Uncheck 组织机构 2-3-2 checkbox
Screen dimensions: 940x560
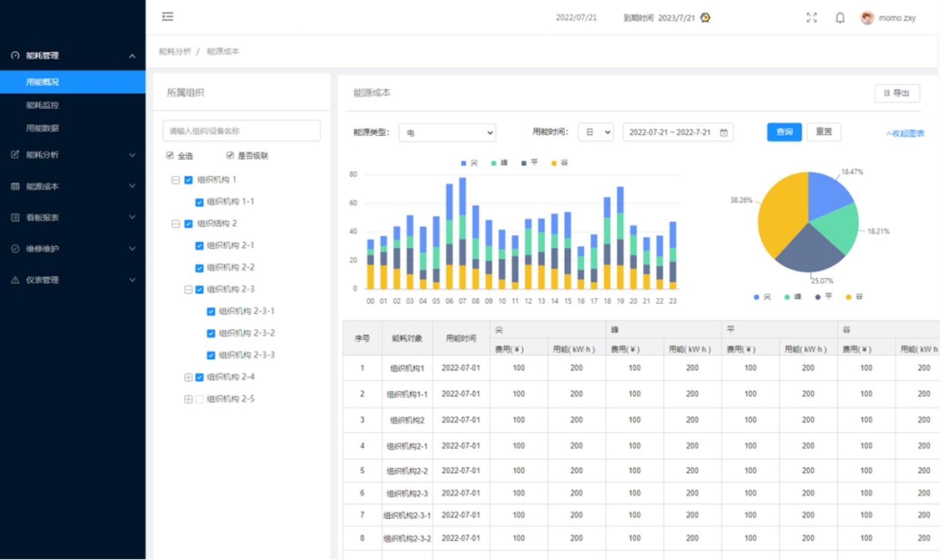[x=211, y=333]
